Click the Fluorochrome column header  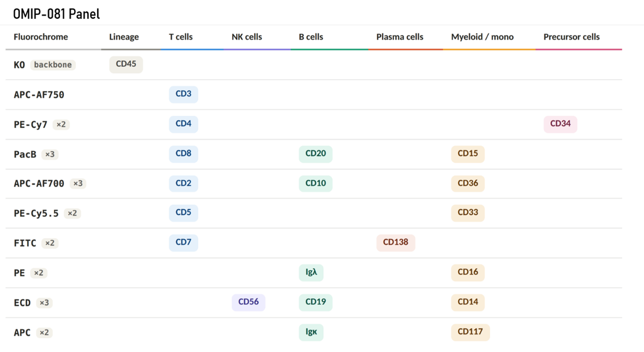pos(41,37)
